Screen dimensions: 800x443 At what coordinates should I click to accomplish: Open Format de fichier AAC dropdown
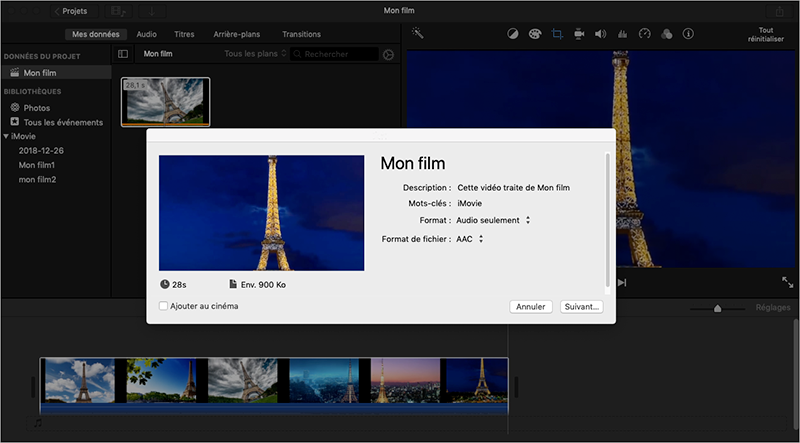pyautogui.click(x=469, y=239)
